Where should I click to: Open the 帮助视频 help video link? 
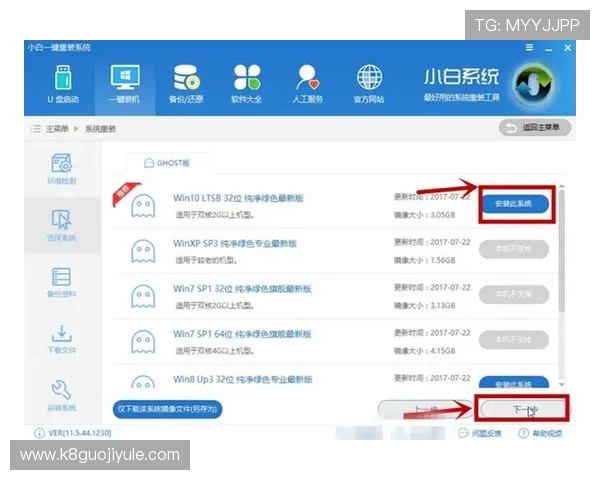click(540, 433)
